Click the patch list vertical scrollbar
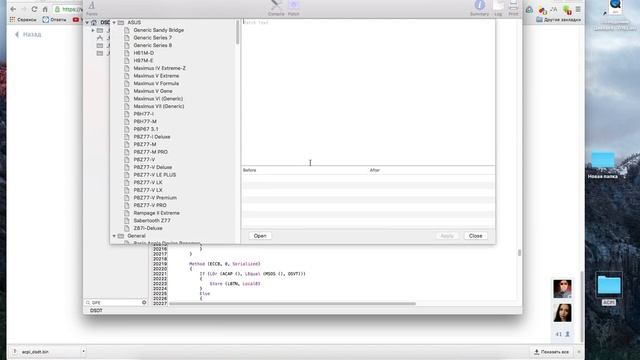Screen dimensions: 640x360 tap(238, 33)
